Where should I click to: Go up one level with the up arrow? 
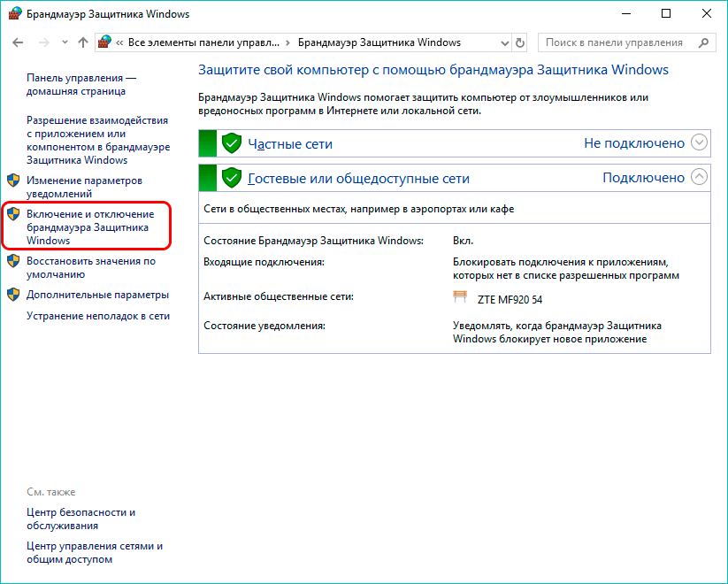[x=83, y=42]
